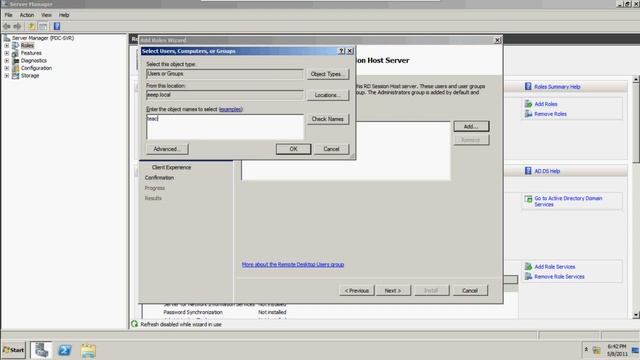Open More about Remote Desktop Users group link
Viewport: 640px width, 360px height.
[293, 264]
